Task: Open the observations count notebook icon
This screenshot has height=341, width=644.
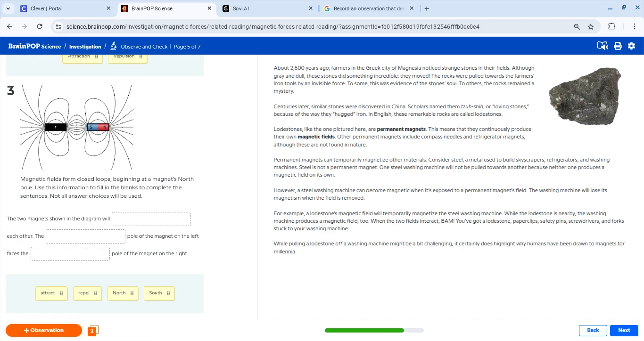Action: click(x=93, y=331)
